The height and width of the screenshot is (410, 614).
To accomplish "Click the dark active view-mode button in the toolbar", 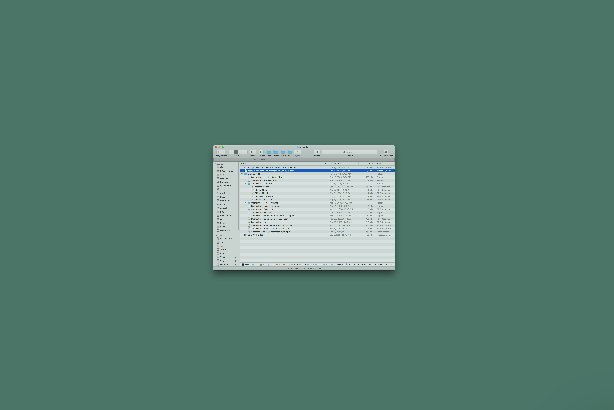I will pyautogui.click(x=236, y=152).
